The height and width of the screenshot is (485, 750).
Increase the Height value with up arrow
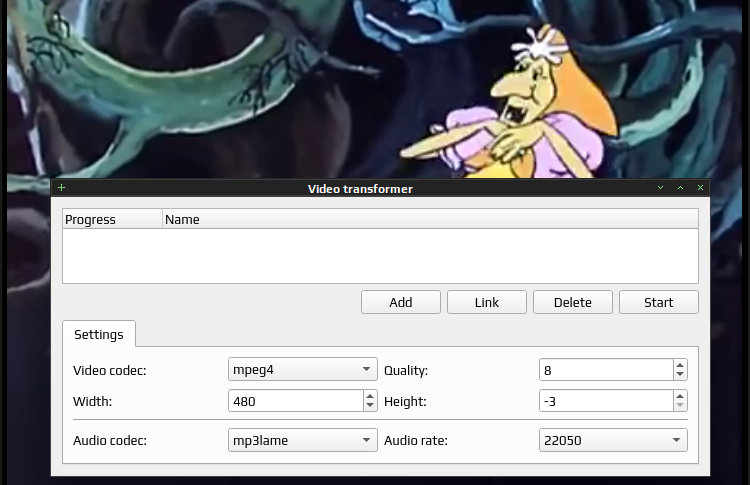point(680,396)
